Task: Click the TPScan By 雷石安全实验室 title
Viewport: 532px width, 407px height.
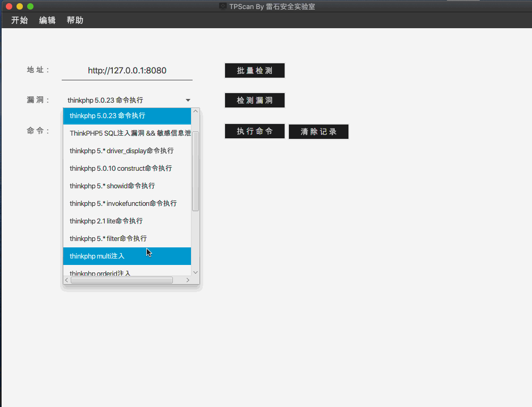Action: coord(272,6)
